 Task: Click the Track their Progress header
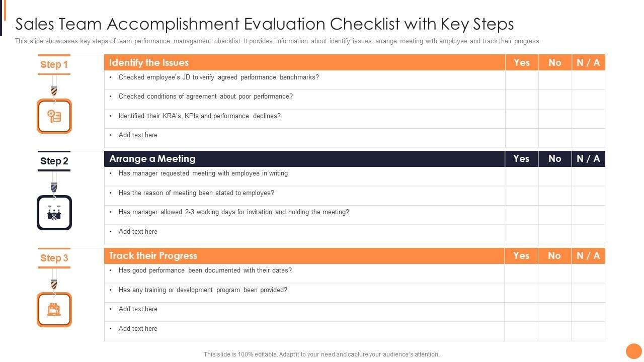(153, 255)
